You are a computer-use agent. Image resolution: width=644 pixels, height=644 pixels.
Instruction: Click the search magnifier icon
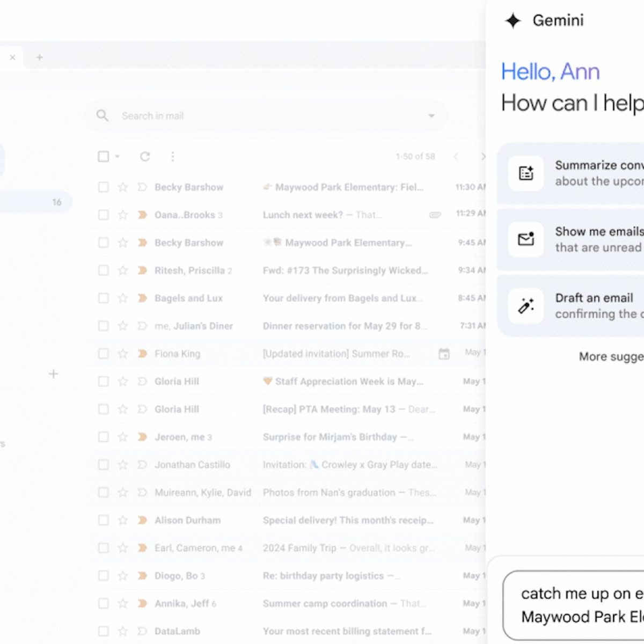coord(102,116)
